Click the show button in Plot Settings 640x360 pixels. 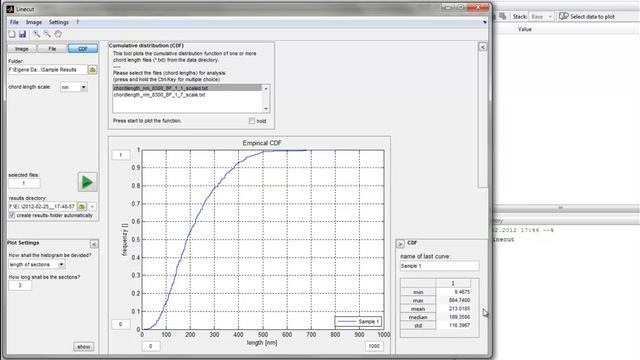84,347
